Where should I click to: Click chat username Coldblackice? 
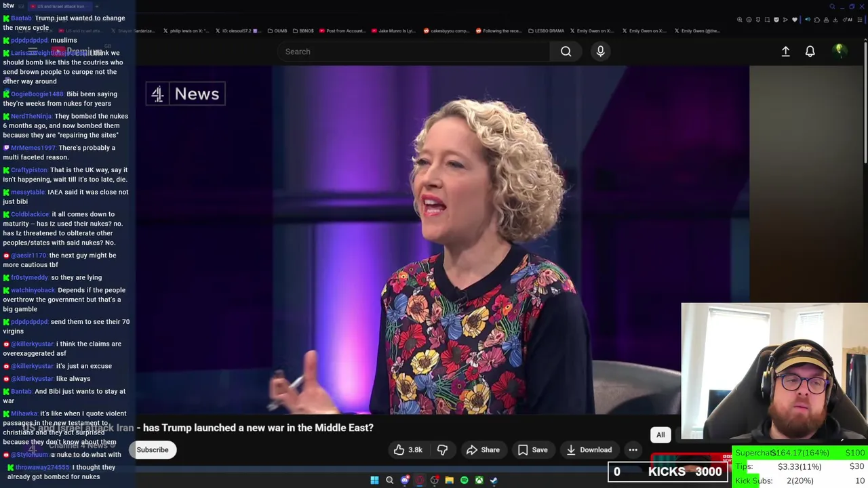coord(30,214)
